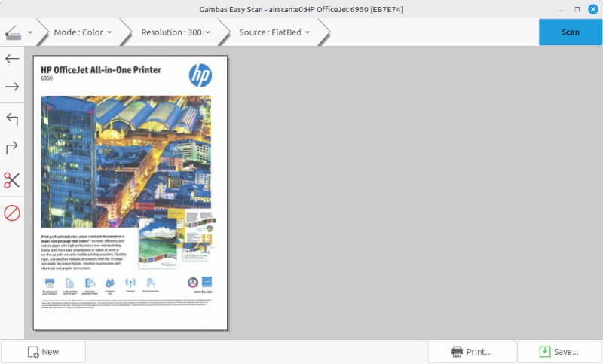Image resolution: width=603 pixels, height=364 pixels.
Task: Move page forward with right arrow
Action: point(12,87)
